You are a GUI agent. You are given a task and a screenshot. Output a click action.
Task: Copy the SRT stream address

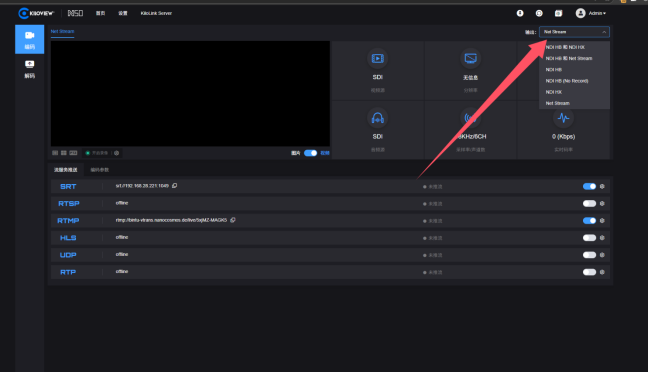click(x=175, y=186)
